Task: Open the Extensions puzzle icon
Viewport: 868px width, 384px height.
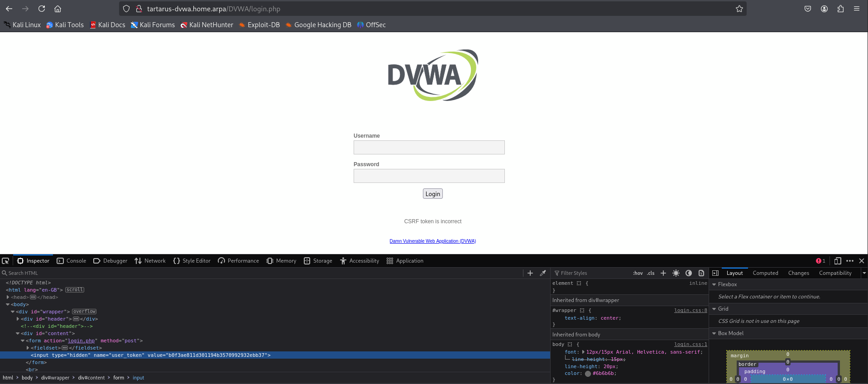Action: pyautogui.click(x=840, y=9)
